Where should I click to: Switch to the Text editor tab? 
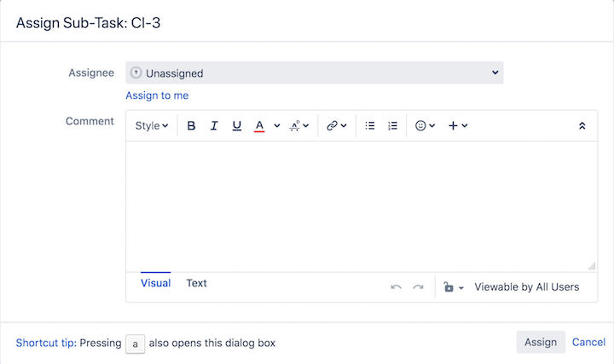[x=196, y=283]
